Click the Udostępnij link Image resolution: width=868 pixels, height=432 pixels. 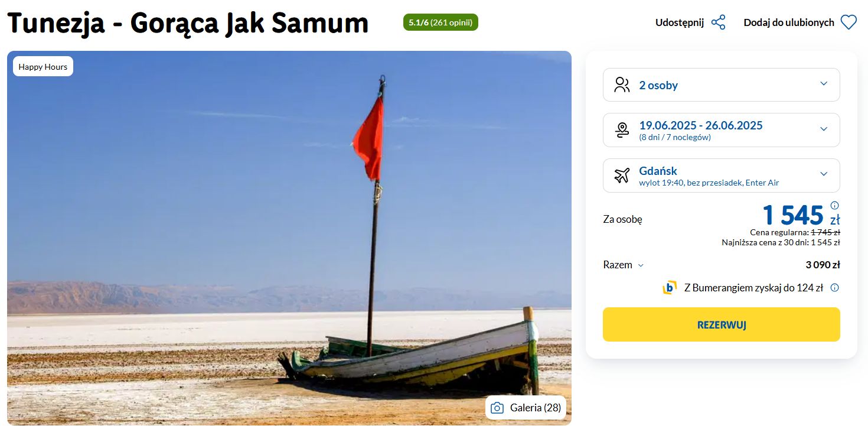pos(680,22)
